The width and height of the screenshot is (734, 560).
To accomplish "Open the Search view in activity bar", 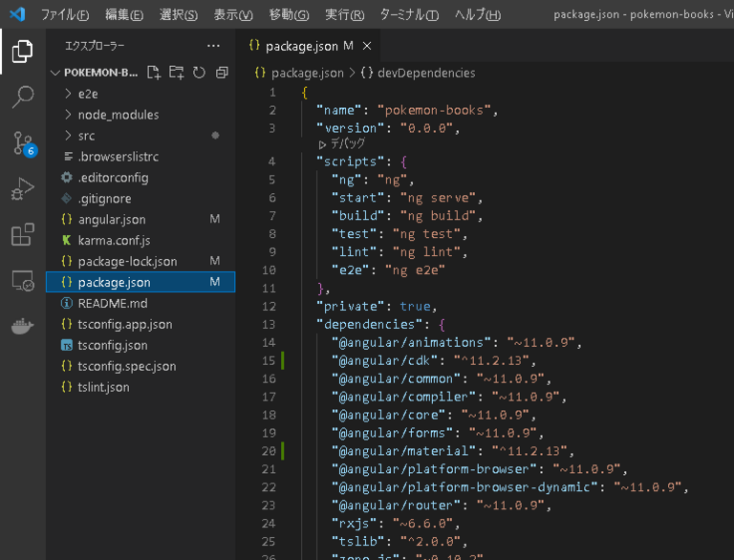I will pos(23,97).
